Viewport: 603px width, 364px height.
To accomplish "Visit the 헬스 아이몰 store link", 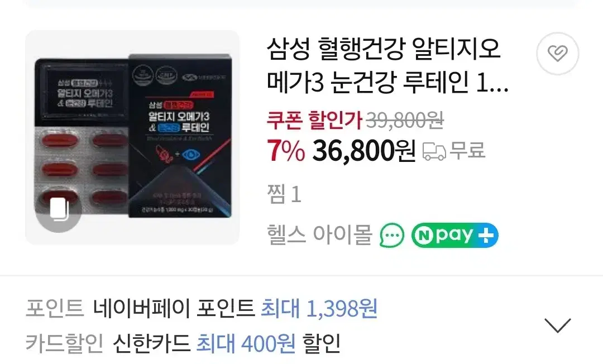I will (x=319, y=235).
